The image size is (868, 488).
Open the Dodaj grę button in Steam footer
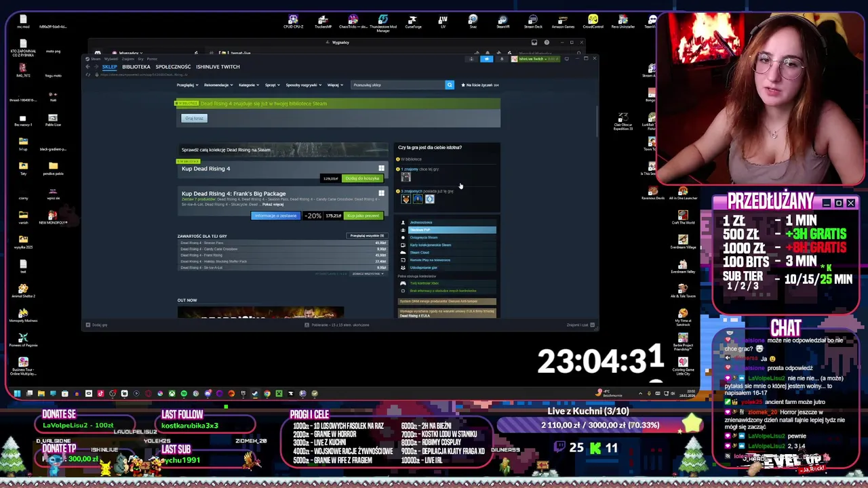tap(96, 325)
